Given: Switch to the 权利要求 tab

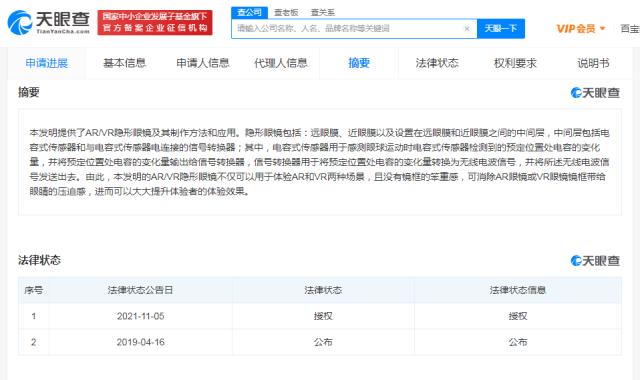Looking at the screenshot, I should (x=515, y=63).
